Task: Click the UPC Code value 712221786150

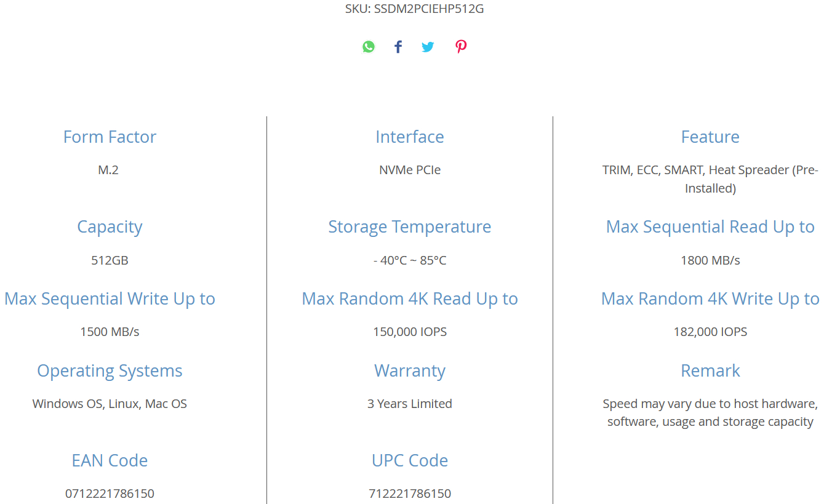Action: click(410, 494)
